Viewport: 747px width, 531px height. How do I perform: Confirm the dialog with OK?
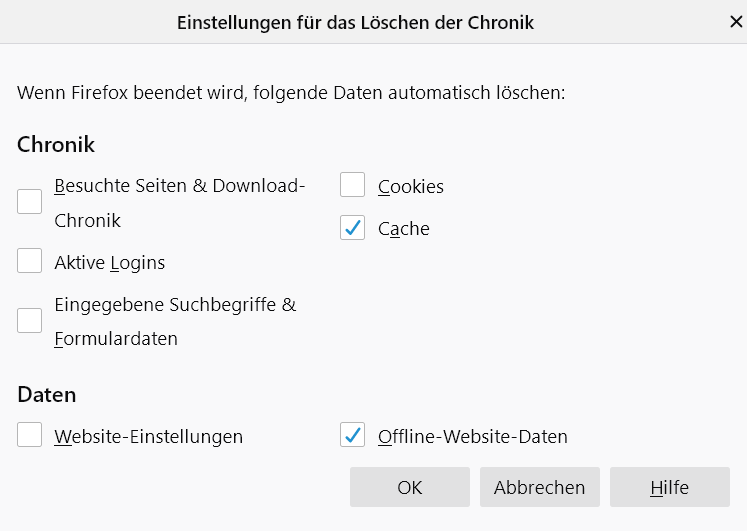click(x=409, y=488)
